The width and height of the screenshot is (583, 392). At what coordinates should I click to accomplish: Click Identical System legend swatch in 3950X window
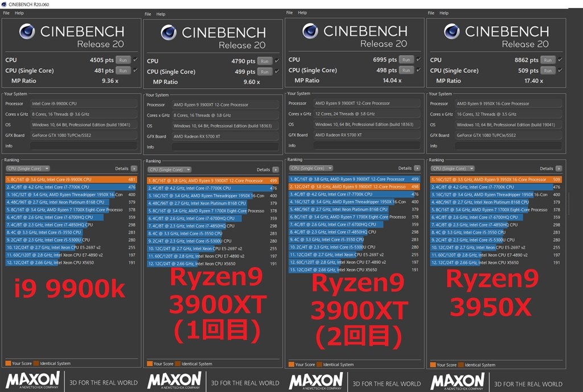tap(461, 365)
